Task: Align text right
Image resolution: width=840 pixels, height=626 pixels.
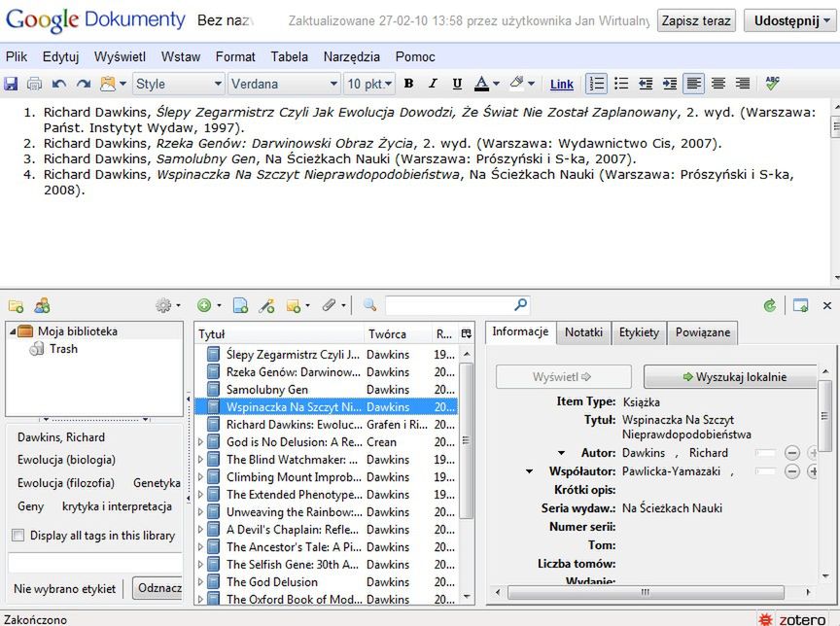Action: (x=743, y=84)
